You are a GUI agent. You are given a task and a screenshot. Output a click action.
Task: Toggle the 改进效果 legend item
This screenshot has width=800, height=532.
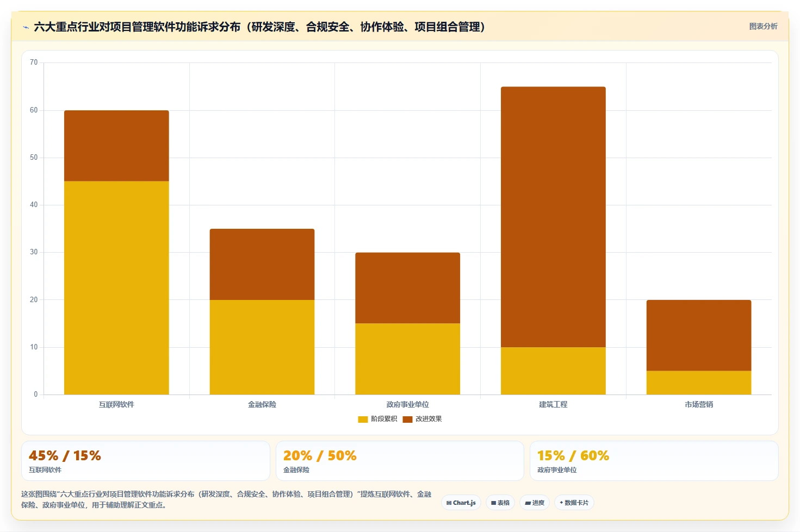(422, 419)
